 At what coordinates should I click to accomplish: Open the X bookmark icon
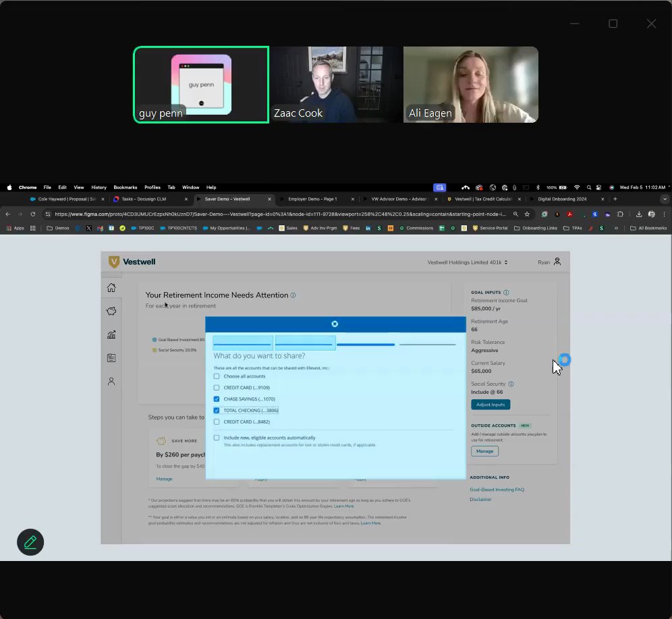pos(88,229)
